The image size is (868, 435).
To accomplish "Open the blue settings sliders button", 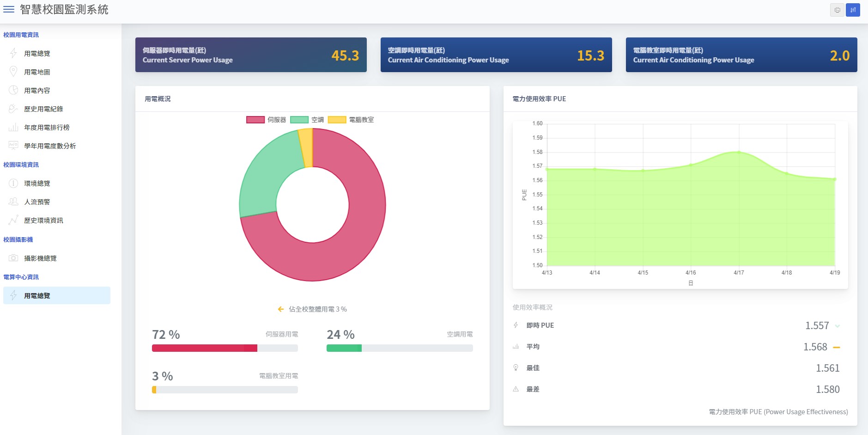I will click(x=853, y=10).
